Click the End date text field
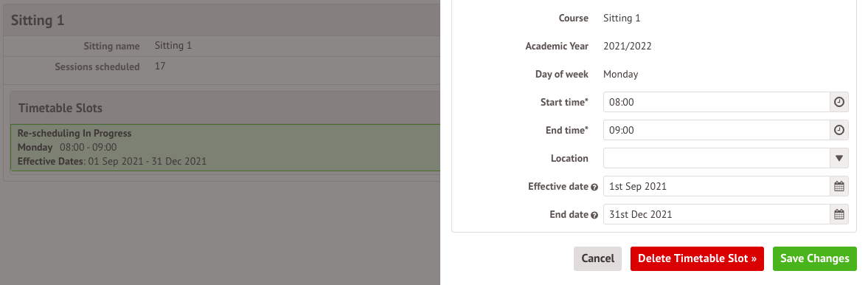 click(717, 215)
